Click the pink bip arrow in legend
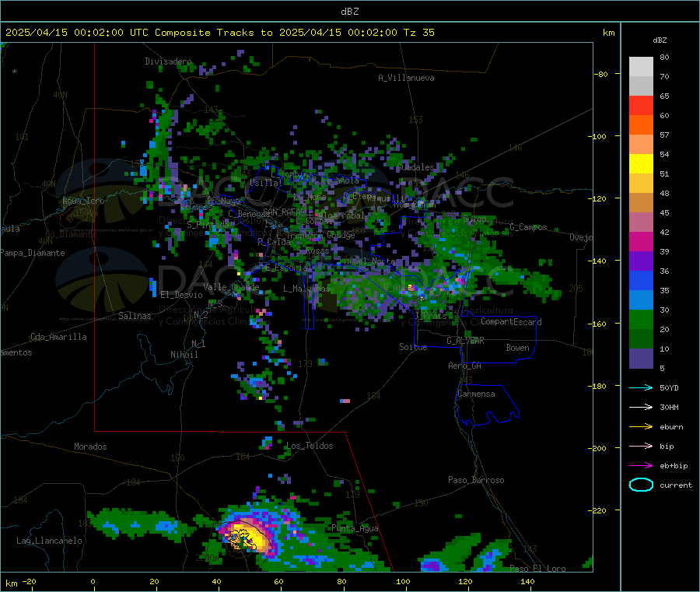The width and height of the screenshot is (700, 592). 641,446
